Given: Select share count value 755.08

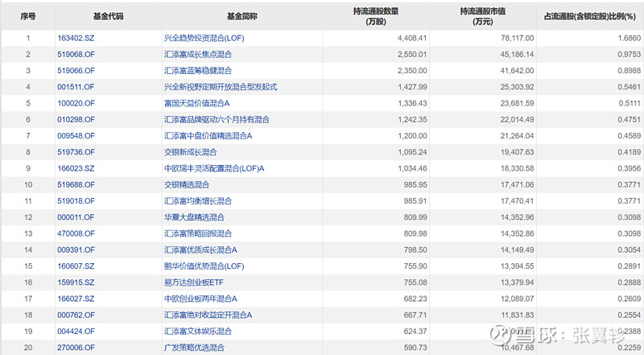Looking at the screenshot, I should (415, 283).
